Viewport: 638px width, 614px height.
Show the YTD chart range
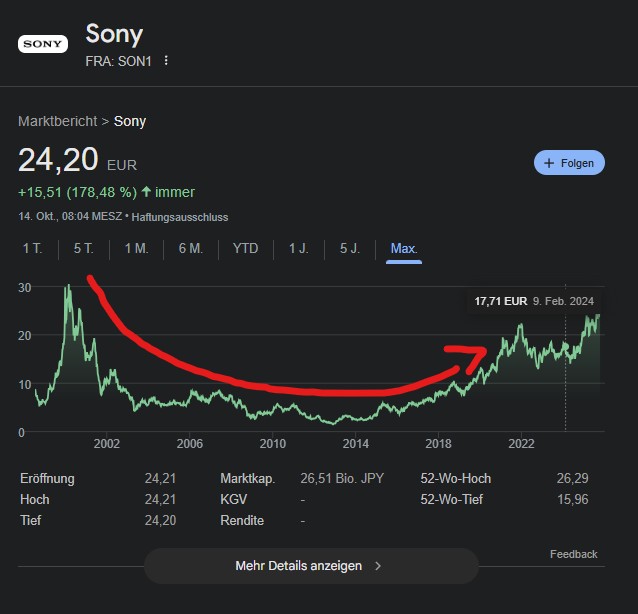(245, 248)
